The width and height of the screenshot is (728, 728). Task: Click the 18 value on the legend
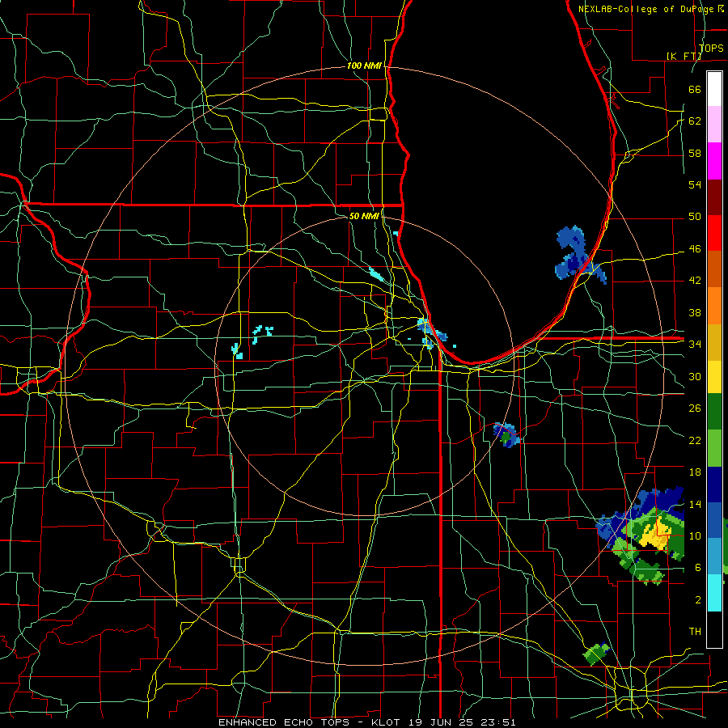pyautogui.click(x=695, y=472)
